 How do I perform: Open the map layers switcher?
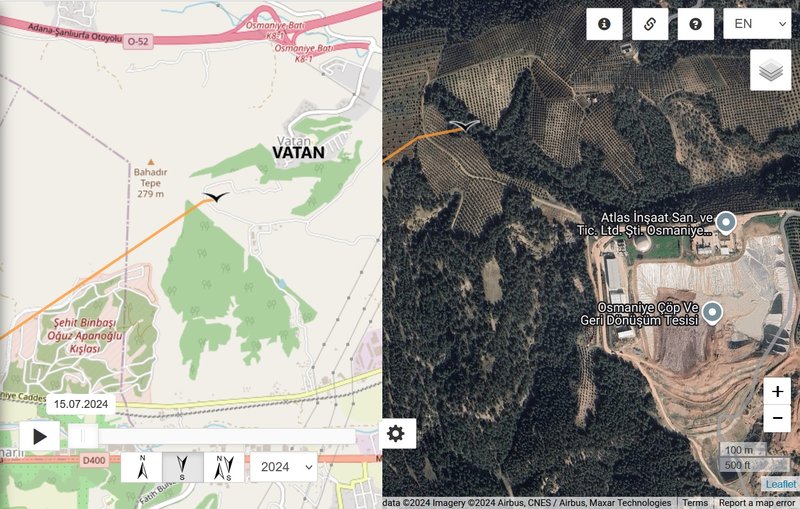click(770, 70)
